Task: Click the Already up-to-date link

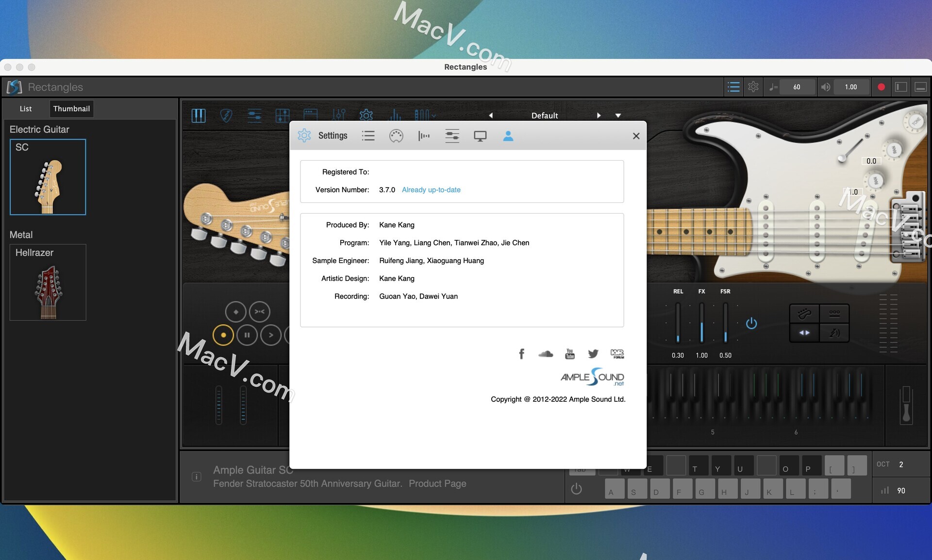Action: point(431,190)
